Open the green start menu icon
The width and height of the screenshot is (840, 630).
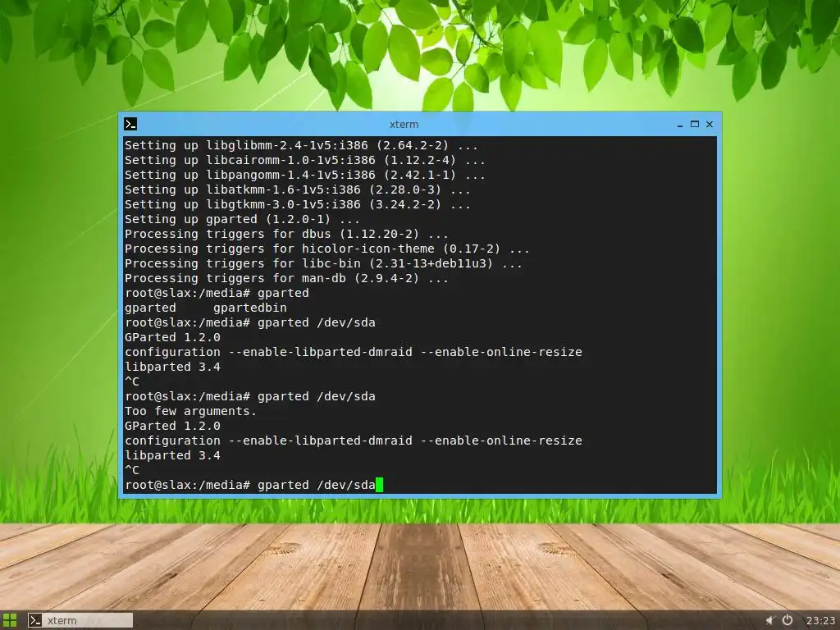tap(10, 620)
